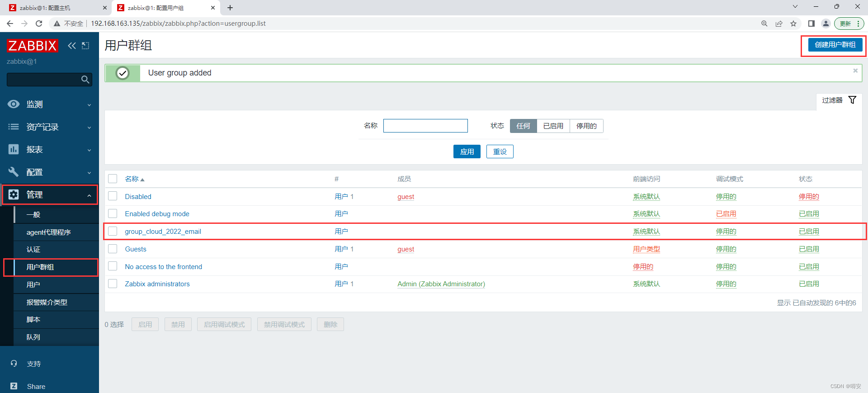Open browser profile avatar menu
Screen dimensions: 868x393
(x=826, y=24)
